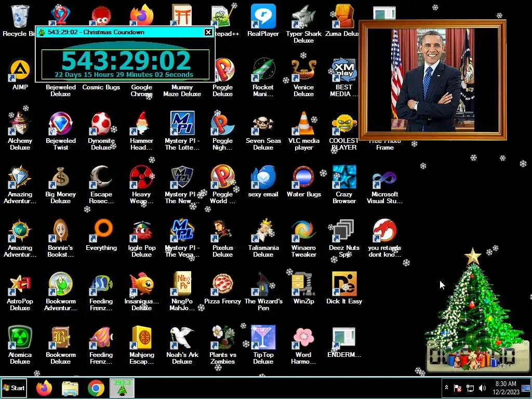Select the Seven Seas Deluxe shortcut
This screenshot has height=399, width=532.
pyautogui.click(x=263, y=130)
